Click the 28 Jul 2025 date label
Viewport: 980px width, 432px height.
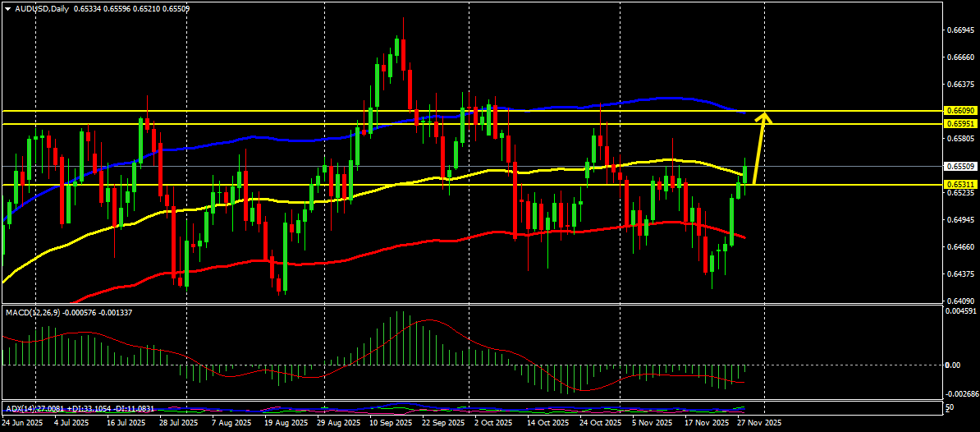177,423
